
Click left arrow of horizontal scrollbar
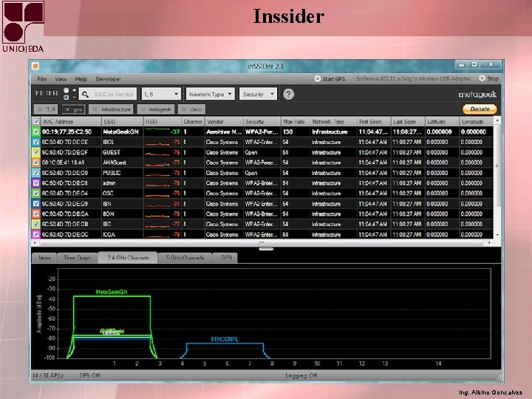point(35,242)
